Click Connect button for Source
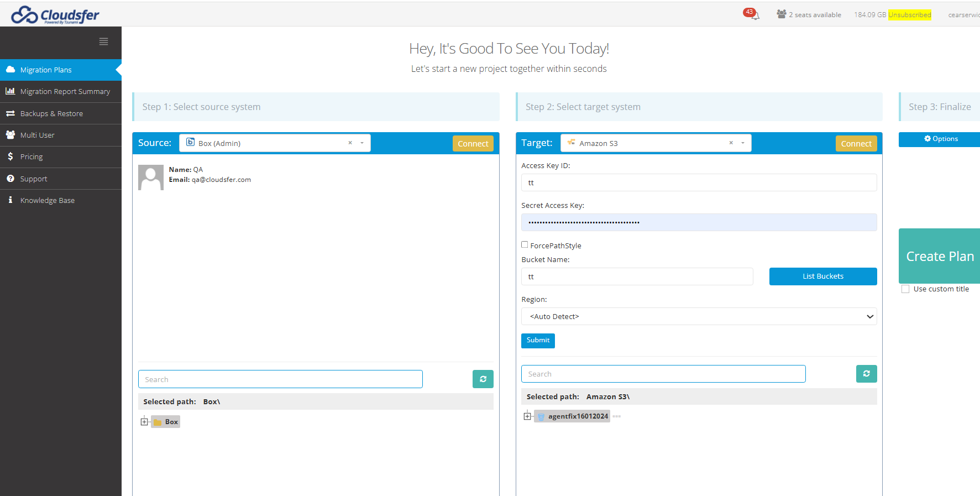 [473, 143]
